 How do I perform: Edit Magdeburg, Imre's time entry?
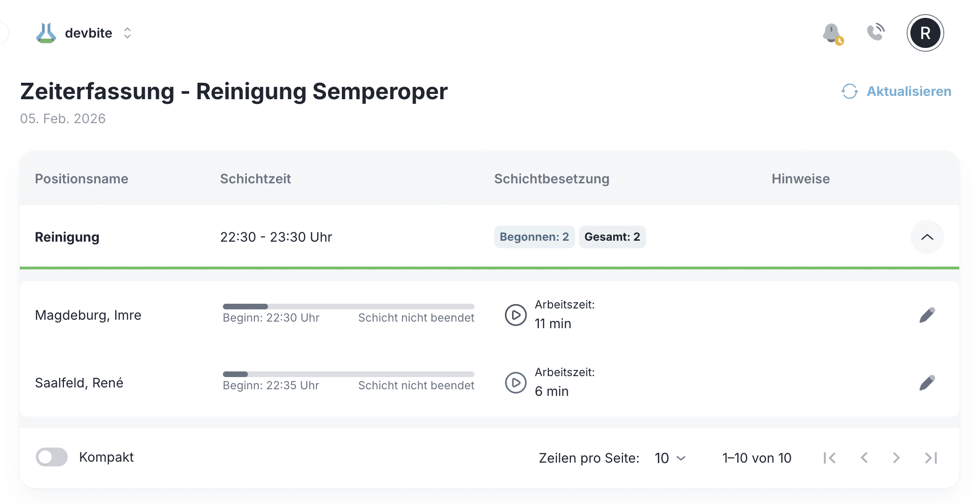(x=927, y=315)
